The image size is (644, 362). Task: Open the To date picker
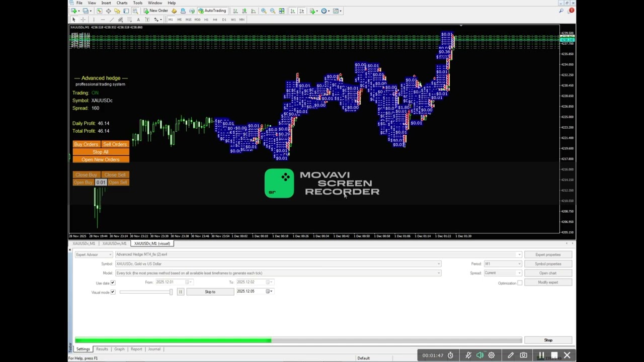[x=269, y=282]
